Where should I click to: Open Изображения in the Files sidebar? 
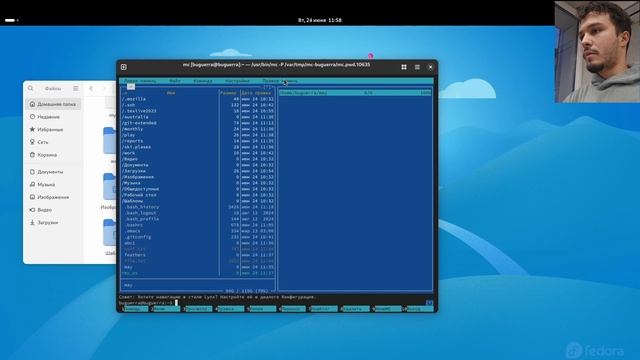pyautogui.click(x=53, y=197)
